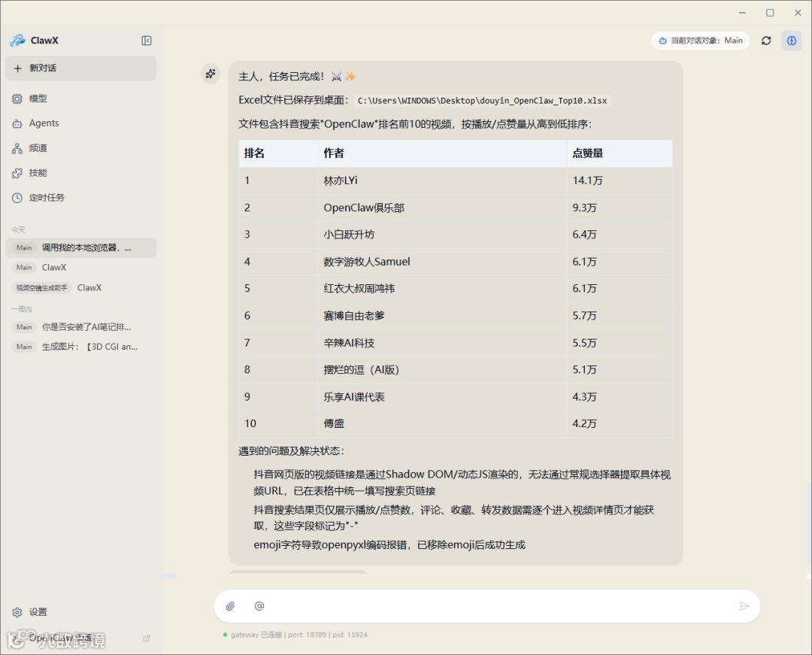Open the Agents page
This screenshot has width=812, height=655.
(80, 123)
